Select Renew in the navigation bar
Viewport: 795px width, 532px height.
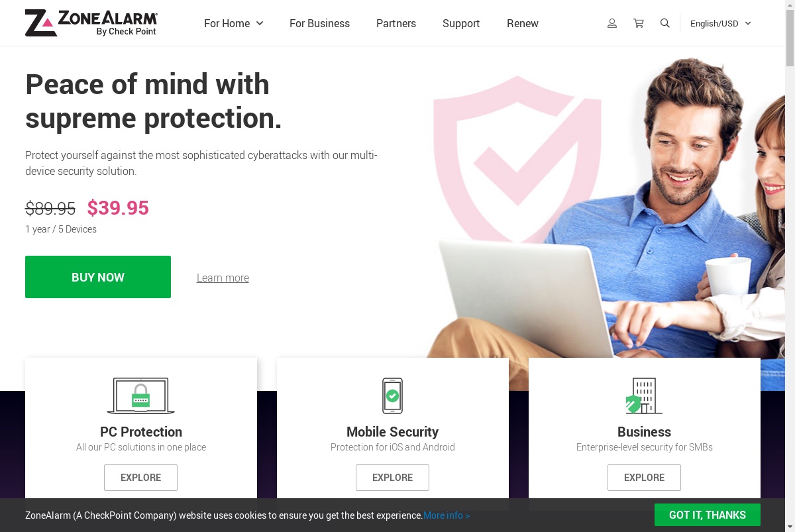(523, 23)
